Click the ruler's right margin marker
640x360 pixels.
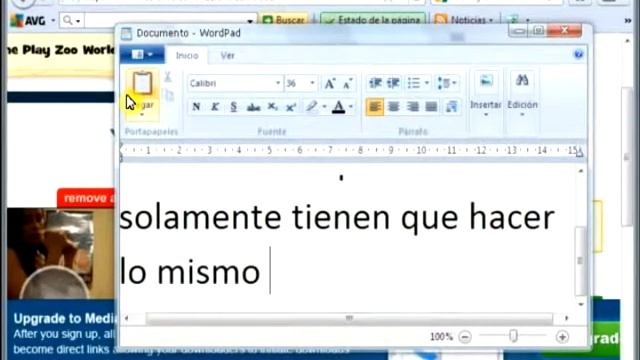click(579, 154)
